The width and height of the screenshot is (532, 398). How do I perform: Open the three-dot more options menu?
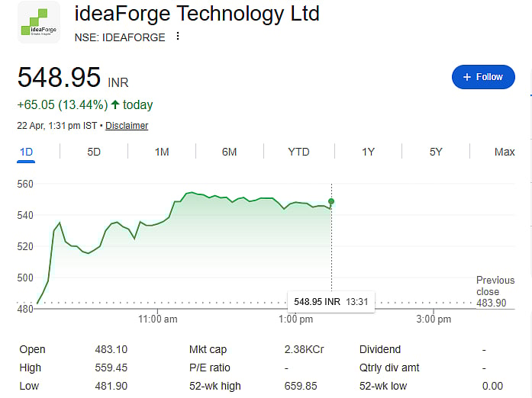178,37
